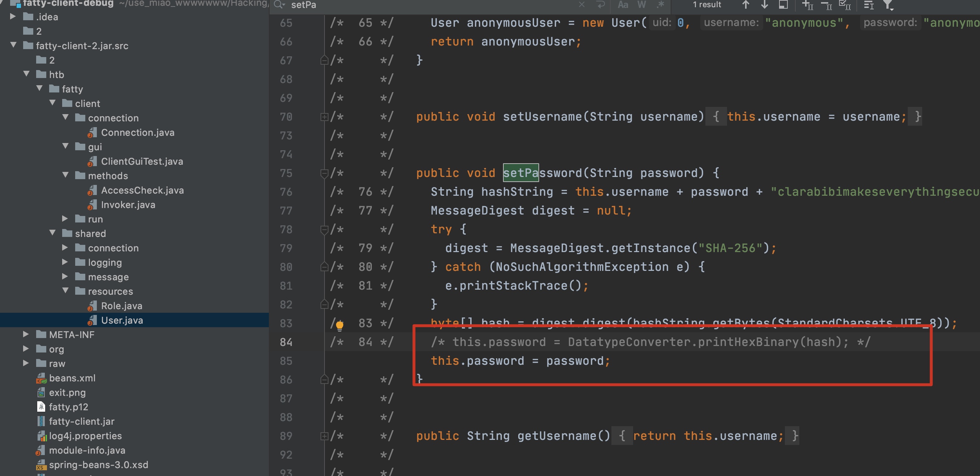Toggle Match Case (Aa) option
This screenshot has width=980, height=476.
coord(623,5)
